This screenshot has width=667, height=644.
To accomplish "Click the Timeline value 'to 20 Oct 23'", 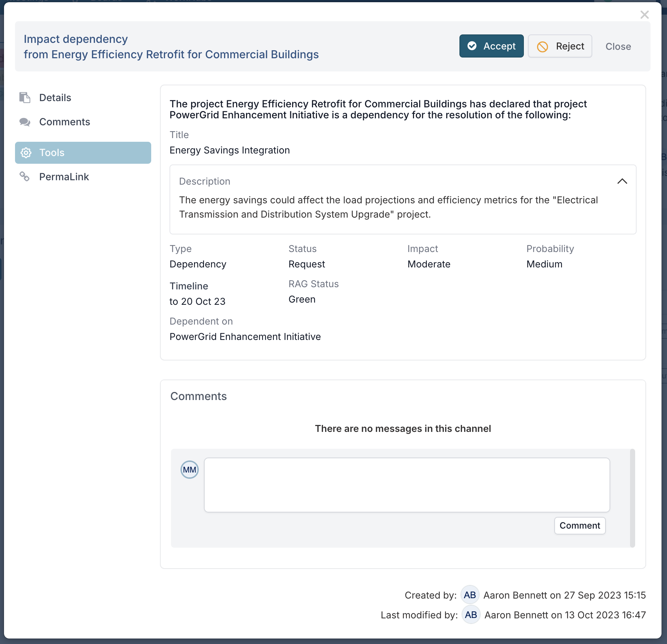I will (x=197, y=301).
